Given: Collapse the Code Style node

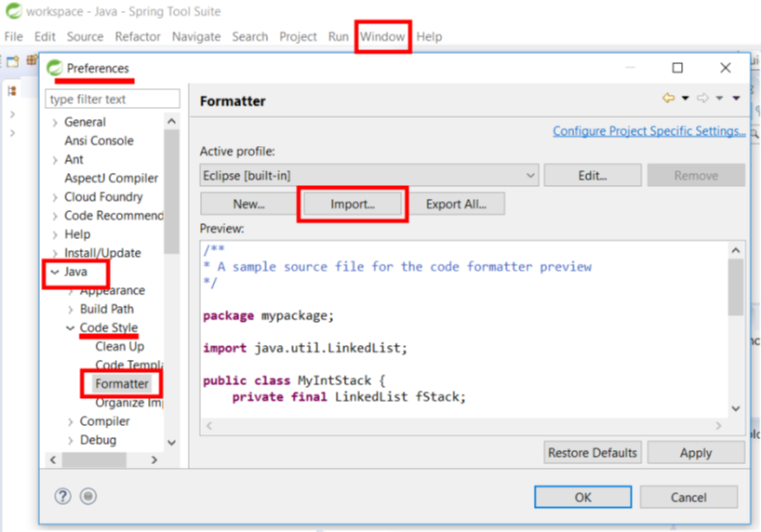Looking at the screenshot, I should click(x=71, y=328).
